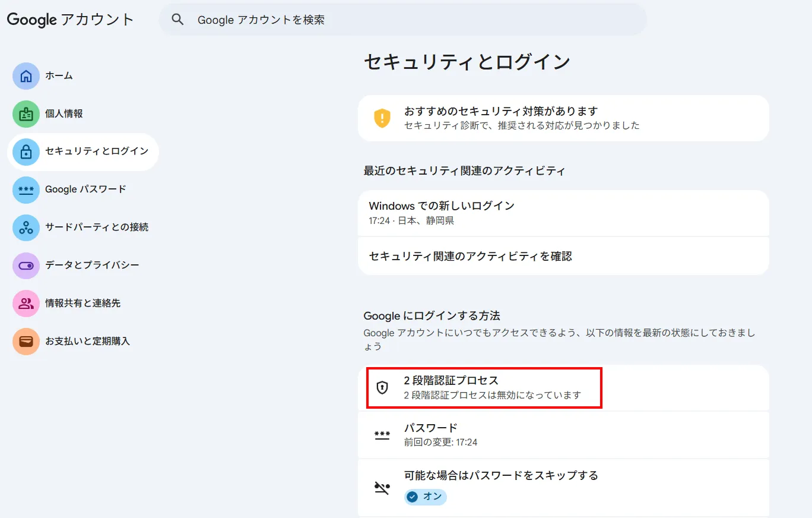This screenshot has width=812, height=518.
Task: Click the 個人情報 ID card icon
Action: [x=26, y=114]
